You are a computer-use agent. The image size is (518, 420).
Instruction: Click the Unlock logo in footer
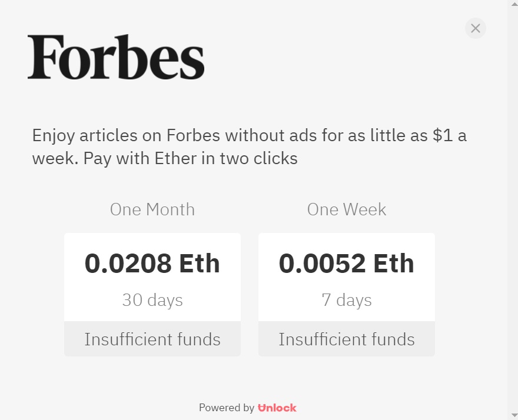click(x=277, y=408)
